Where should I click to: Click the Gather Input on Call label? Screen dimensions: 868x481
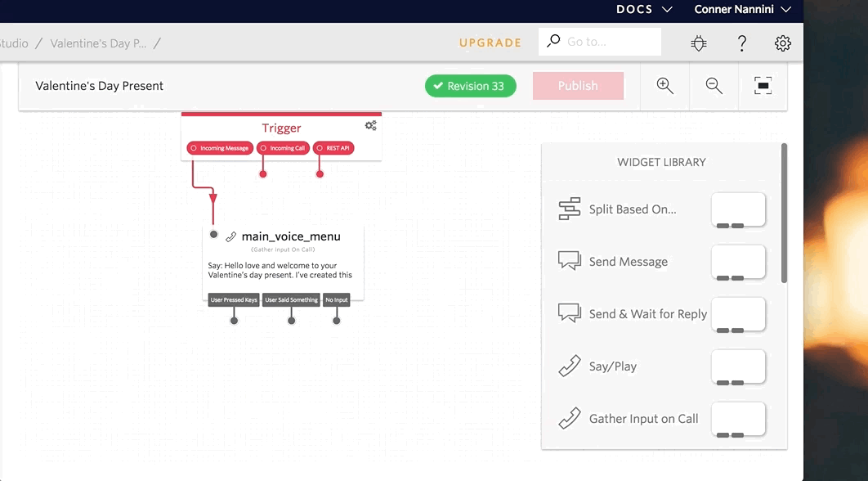[644, 419]
